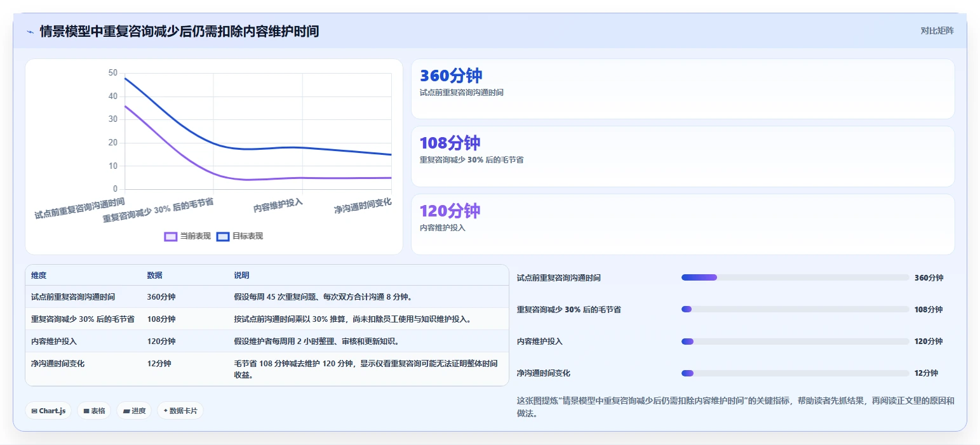980x445 pixels.
Task: Click the description starting 假设每周 45 次重复问题
Action: coord(323,296)
